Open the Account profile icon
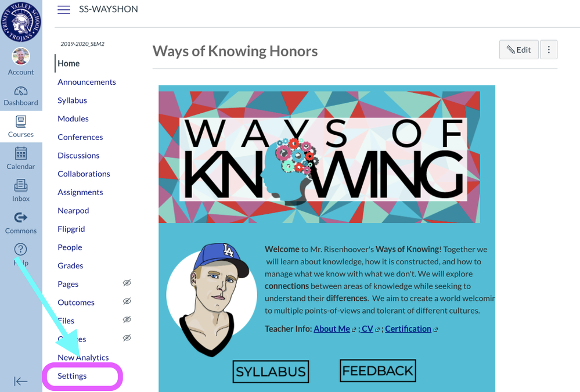Image resolution: width=580 pixels, height=392 pixels. (x=21, y=57)
